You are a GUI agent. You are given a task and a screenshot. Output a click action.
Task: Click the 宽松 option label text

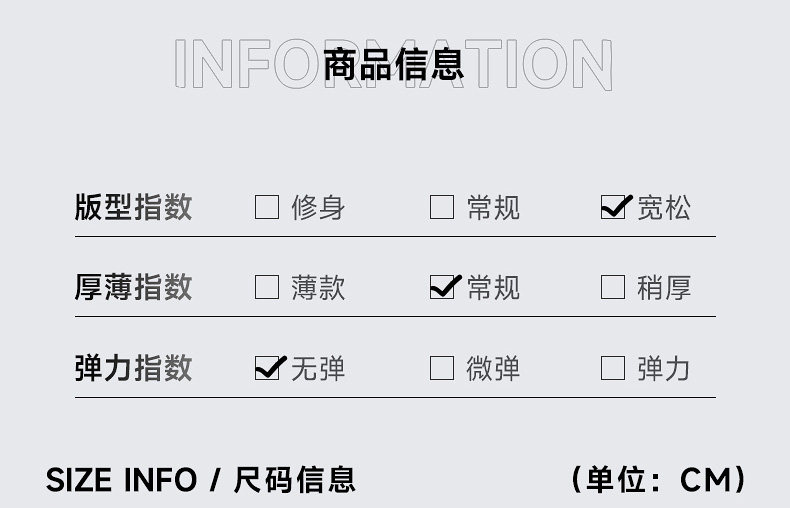click(664, 208)
